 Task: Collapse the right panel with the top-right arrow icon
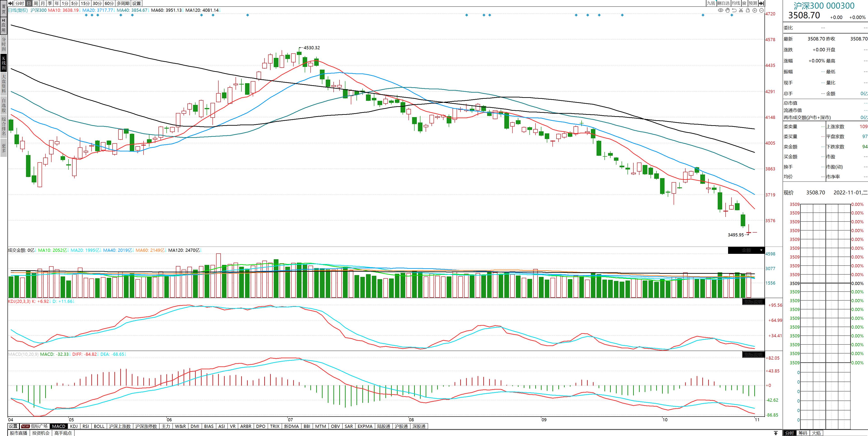coord(761,3)
